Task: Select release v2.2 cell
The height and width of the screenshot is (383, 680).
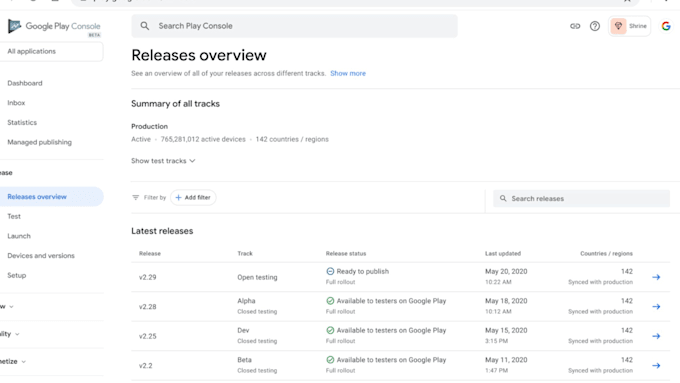Action: (146, 366)
